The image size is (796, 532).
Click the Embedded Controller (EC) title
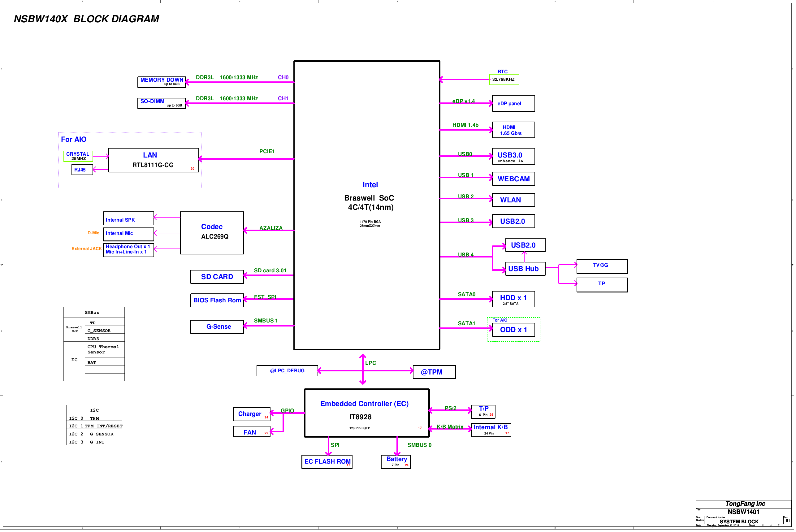pos(364,404)
